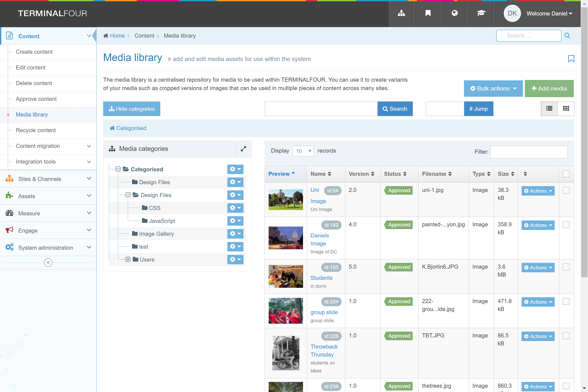
Task: Check the select-all checkbox in table header
Action: point(566,174)
